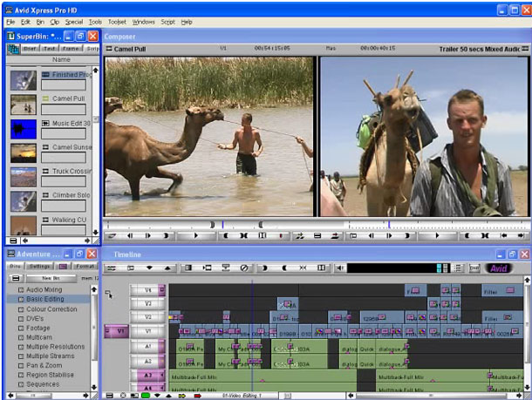
Task: Open the audio tool speaker icon
Action: coord(339,268)
